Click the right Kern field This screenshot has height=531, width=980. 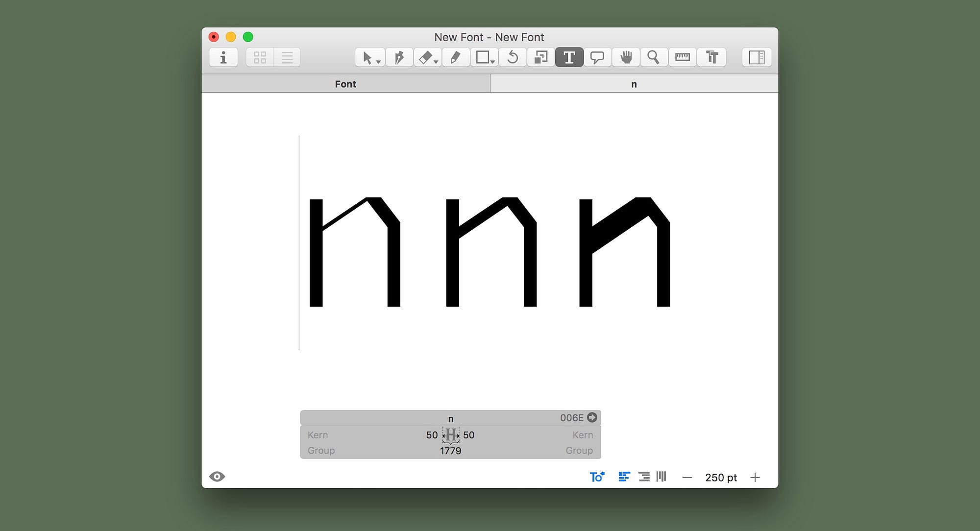click(583, 435)
